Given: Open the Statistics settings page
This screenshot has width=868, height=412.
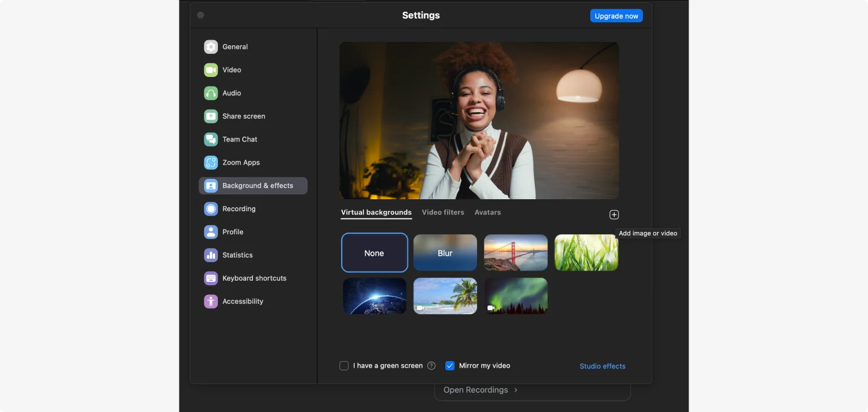Looking at the screenshot, I should tap(210, 255).
